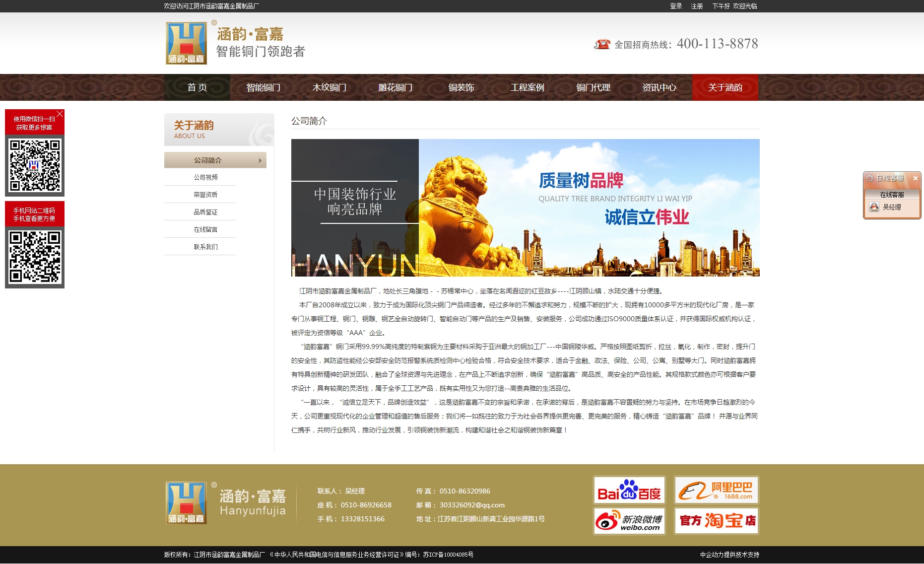Click the arrow on the 公司简介 sidebar item
Viewport: 924px width, 564px height.
[x=260, y=160]
